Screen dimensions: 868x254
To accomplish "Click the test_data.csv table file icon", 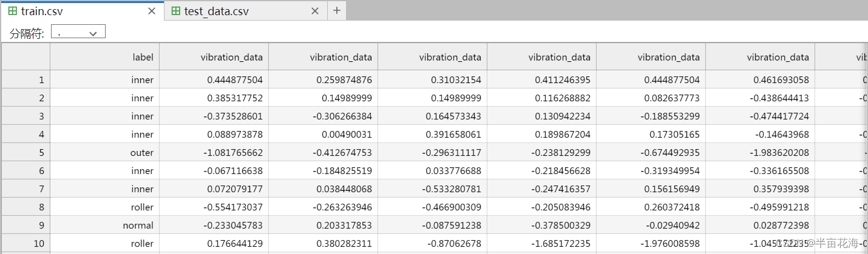I will (176, 11).
